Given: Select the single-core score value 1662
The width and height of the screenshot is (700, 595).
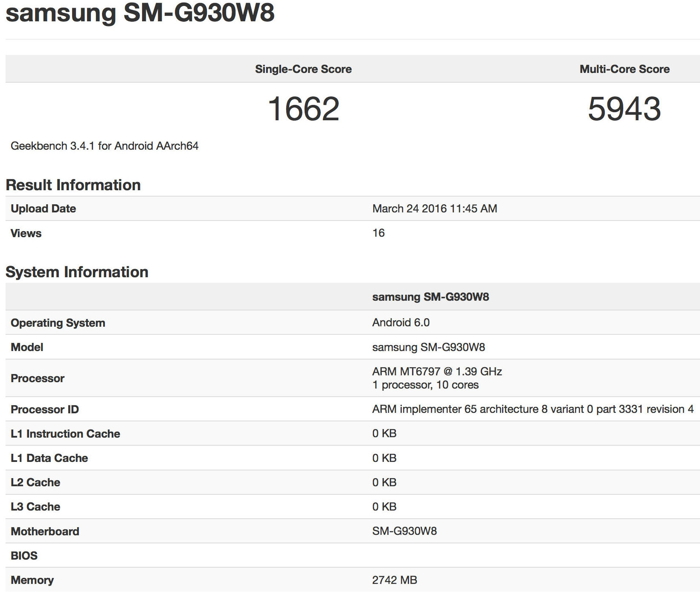Looking at the screenshot, I should tap(303, 109).
